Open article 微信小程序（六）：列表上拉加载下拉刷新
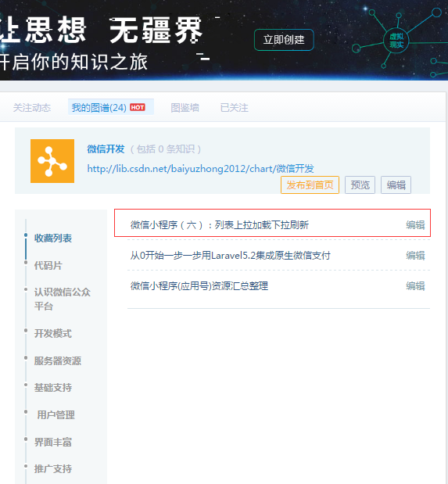This screenshot has height=484, width=448. click(x=220, y=224)
